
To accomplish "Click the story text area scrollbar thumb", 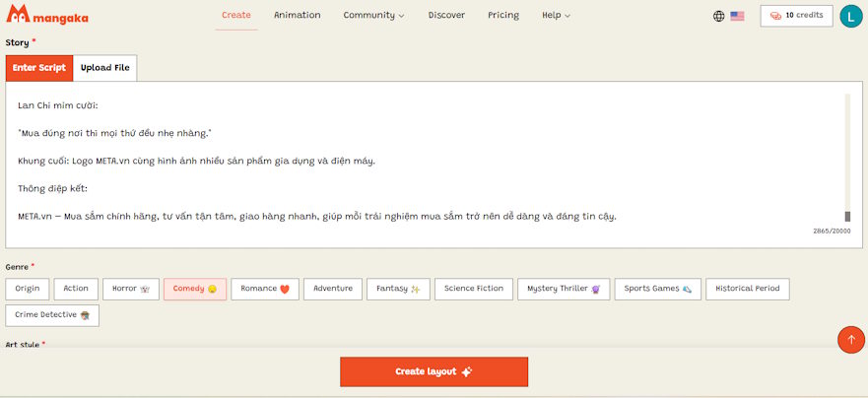I will [847, 217].
